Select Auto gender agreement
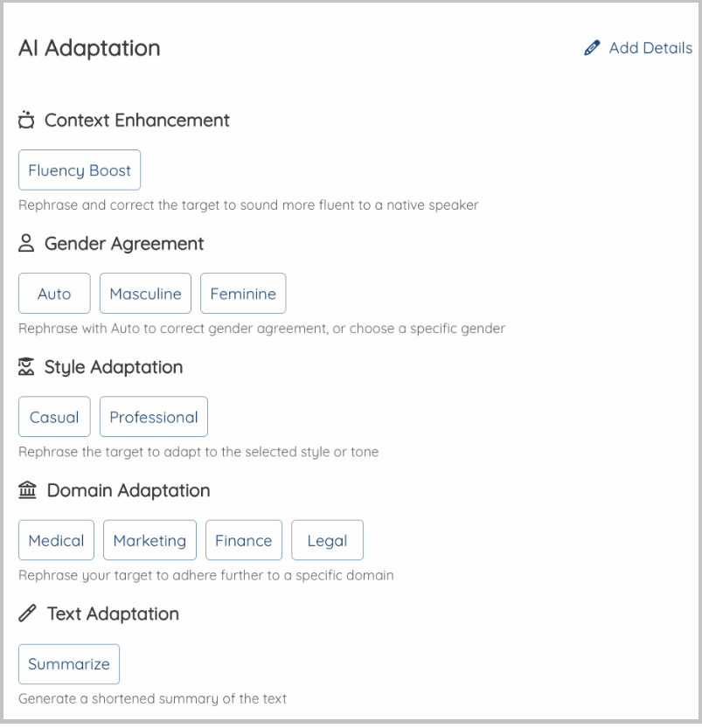The image size is (702, 728). (x=54, y=294)
